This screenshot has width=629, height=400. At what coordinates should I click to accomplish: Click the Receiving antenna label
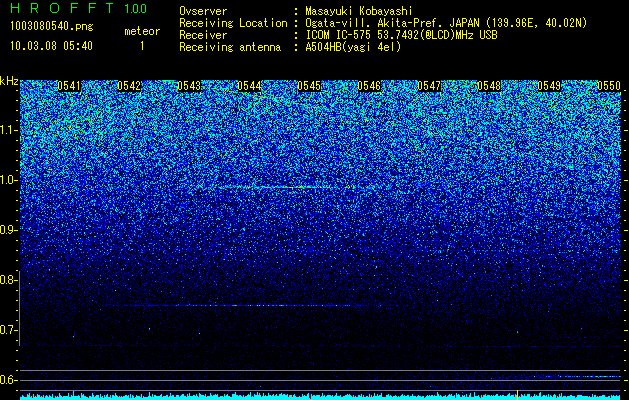click(x=230, y=47)
